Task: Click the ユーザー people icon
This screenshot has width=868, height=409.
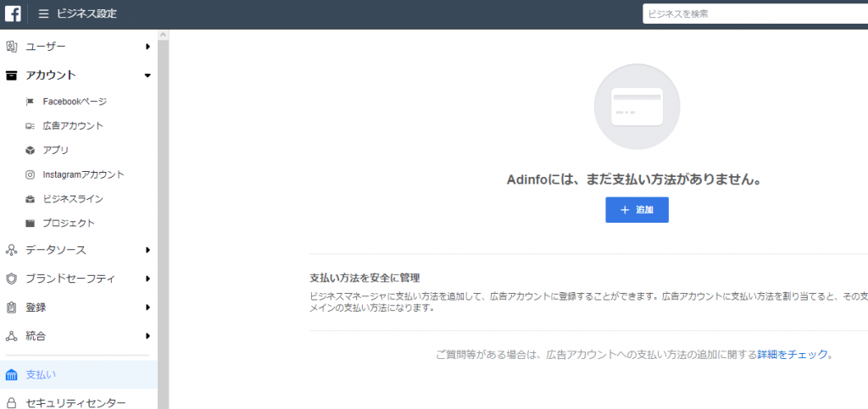Action: pos(11,47)
